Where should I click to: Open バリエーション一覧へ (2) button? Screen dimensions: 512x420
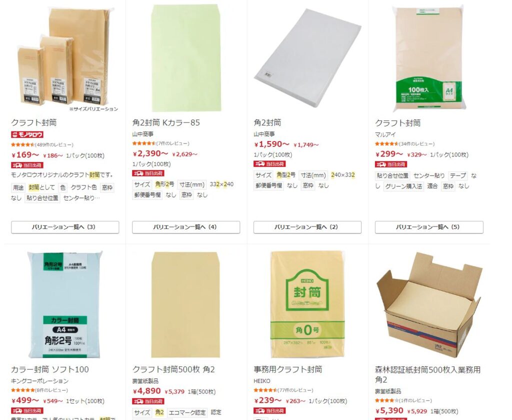(307, 227)
